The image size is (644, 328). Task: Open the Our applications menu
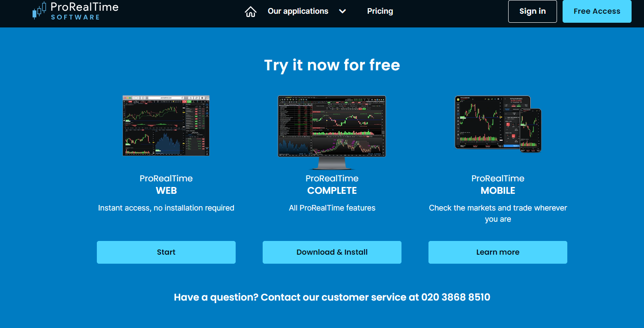coord(298,12)
